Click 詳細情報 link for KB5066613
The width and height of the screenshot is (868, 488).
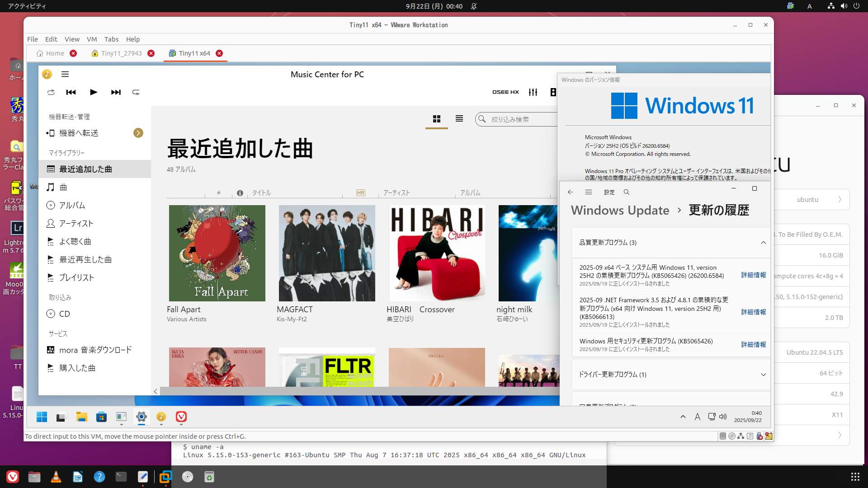tap(753, 312)
